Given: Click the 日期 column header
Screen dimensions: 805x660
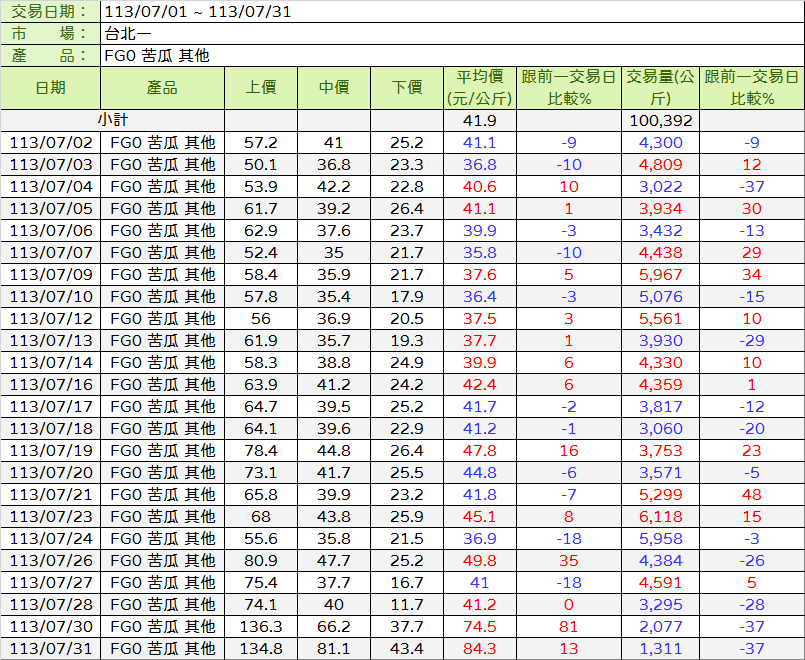Looking at the screenshot, I should [x=51, y=88].
